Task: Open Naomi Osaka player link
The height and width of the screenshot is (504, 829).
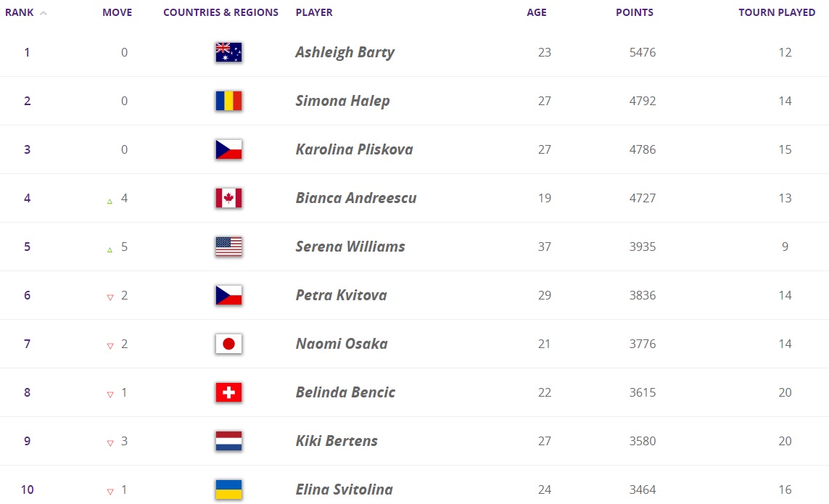Action: coord(341,344)
